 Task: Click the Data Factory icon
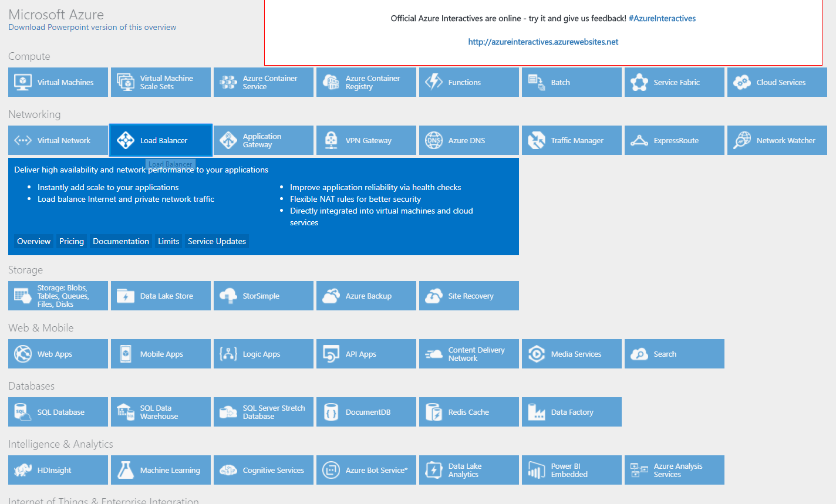point(537,412)
